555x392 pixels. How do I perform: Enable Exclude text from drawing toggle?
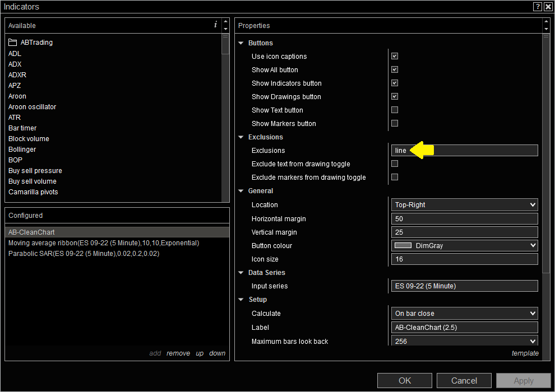coord(395,164)
